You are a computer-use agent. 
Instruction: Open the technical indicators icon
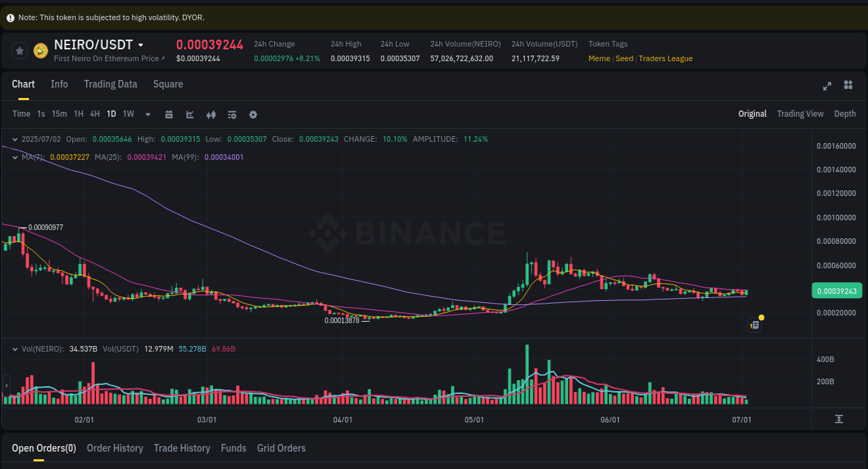point(210,114)
